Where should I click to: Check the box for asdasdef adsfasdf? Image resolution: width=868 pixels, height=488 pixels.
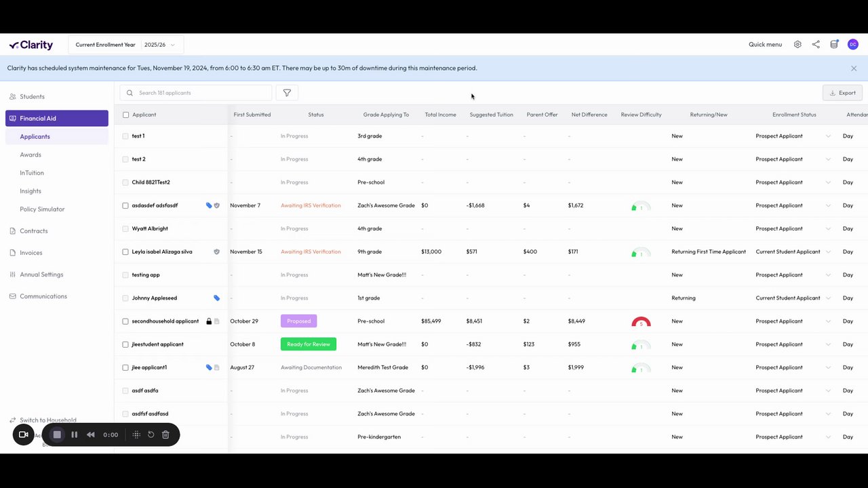coord(125,205)
